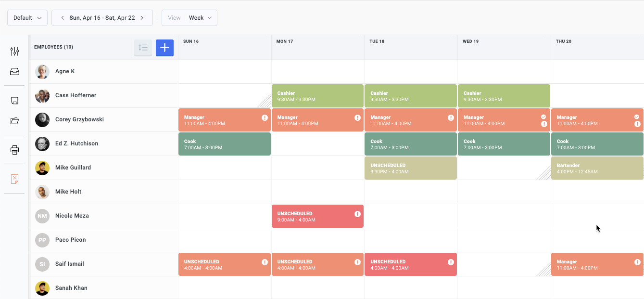Click empty Wednesday cell for Agne K
Screen dimensions: 644x299
(504, 72)
